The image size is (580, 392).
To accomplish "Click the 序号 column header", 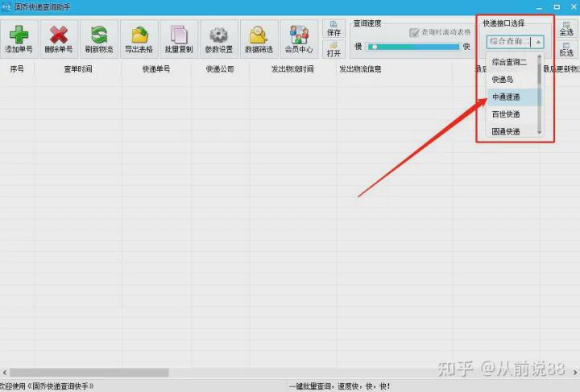I will click(17, 69).
